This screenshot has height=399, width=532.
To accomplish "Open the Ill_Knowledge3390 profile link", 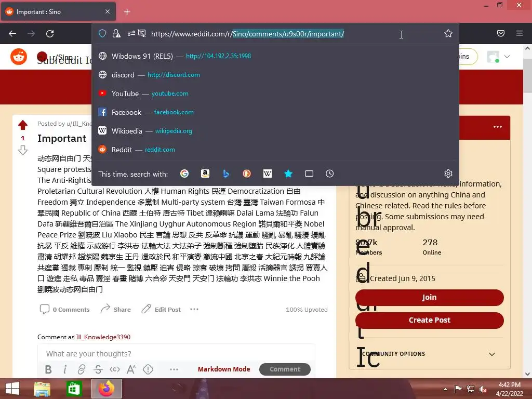I will tap(103, 337).
